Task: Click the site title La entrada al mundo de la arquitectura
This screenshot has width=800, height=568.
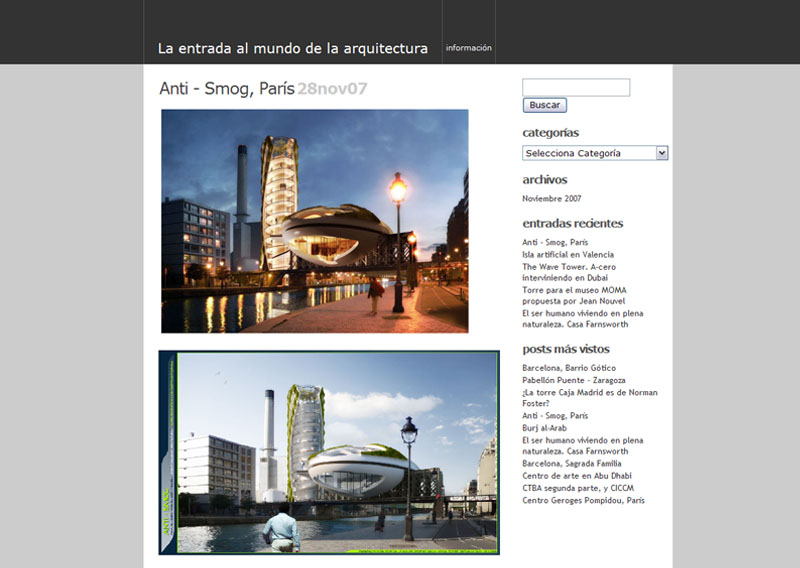Action: tap(292, 48)
